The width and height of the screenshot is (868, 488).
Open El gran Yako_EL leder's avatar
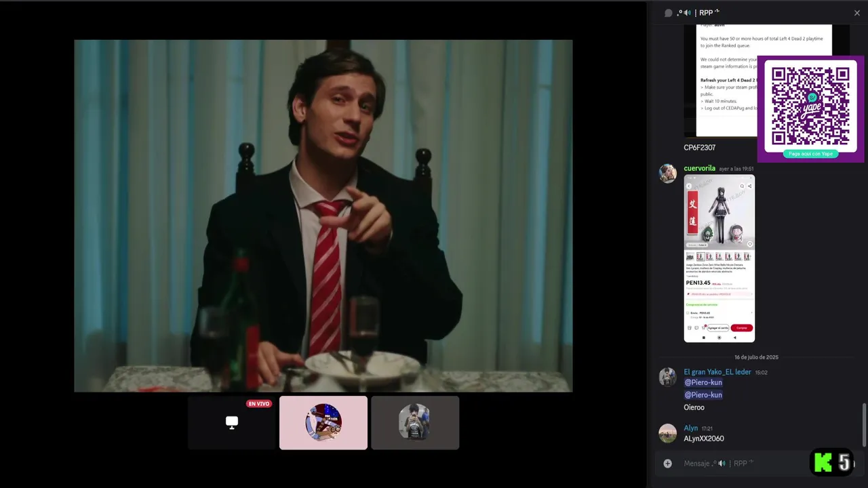(668, 377)
